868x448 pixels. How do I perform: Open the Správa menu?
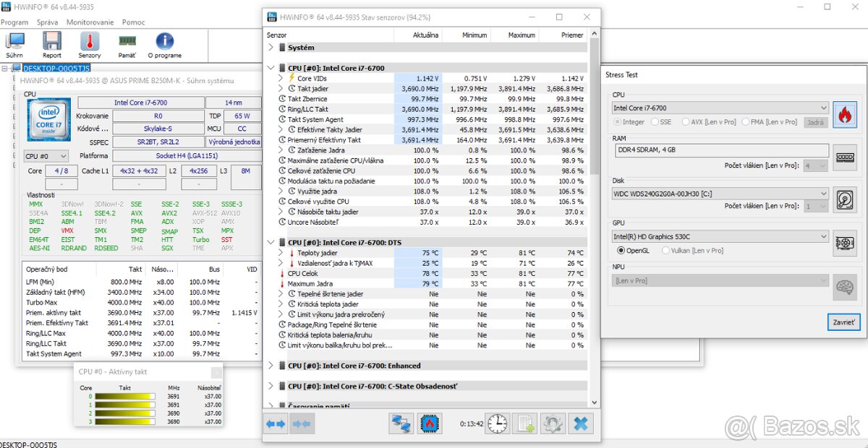click(47, 22)
